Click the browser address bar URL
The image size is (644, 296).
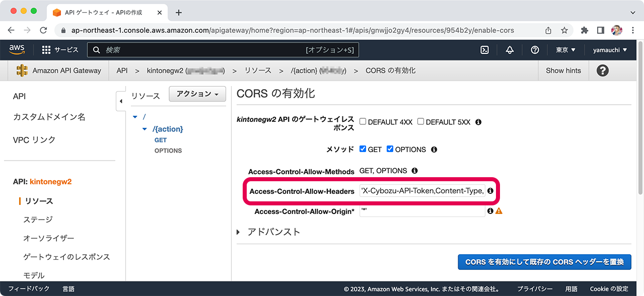[293, 30]
